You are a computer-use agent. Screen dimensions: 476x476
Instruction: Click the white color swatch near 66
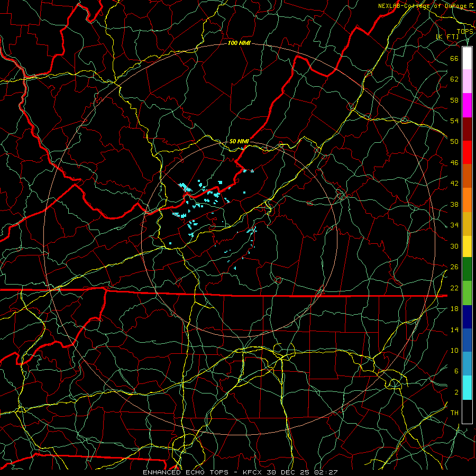point(467,58)
